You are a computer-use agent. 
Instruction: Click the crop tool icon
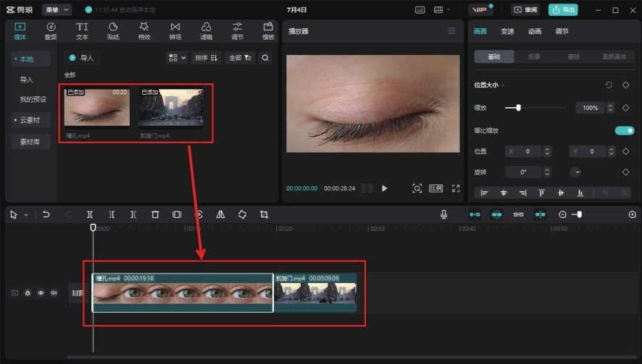(x=264, y=214)
